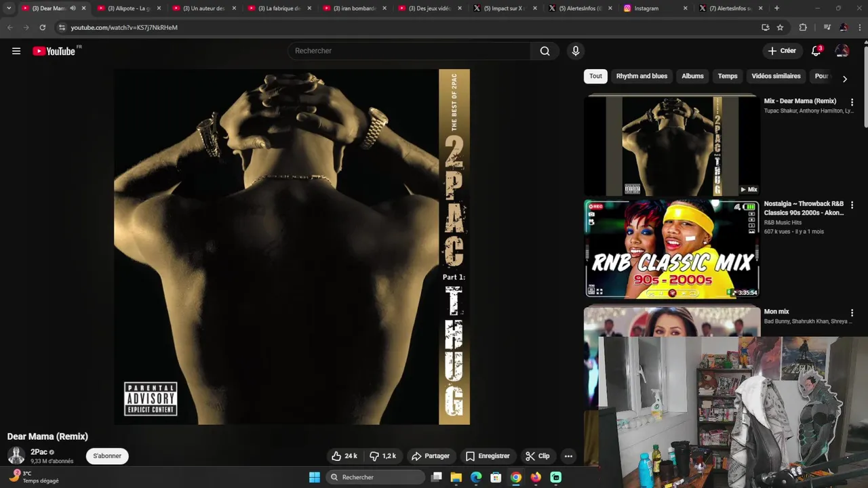Select the Vidéos similaires chip

pos(776,76)
